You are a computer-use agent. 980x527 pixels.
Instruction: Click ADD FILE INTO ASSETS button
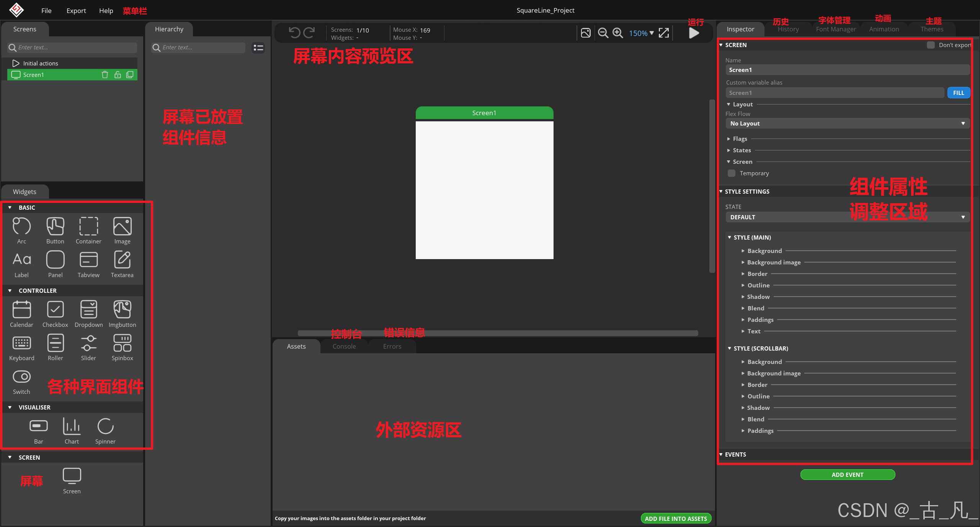(676, 519)
